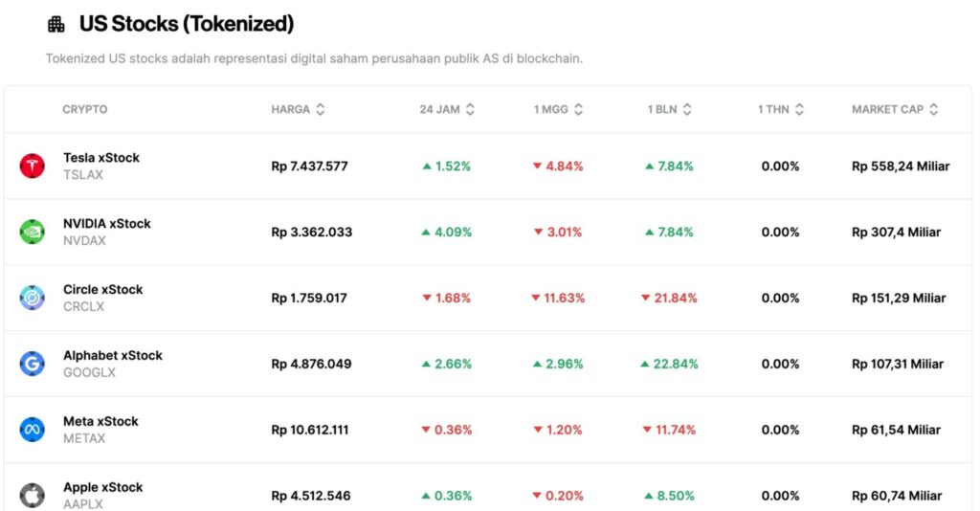The image size is (980, 511).
Task: Select the Alphabet xStock name
Action: click(113, 356)
